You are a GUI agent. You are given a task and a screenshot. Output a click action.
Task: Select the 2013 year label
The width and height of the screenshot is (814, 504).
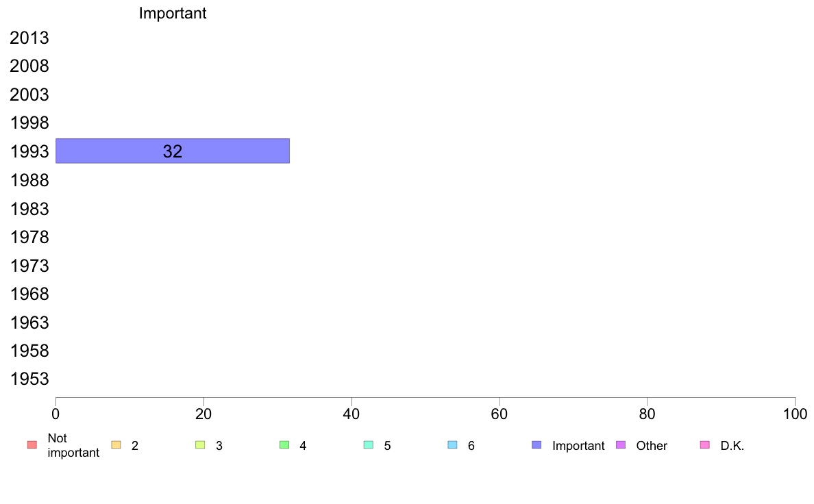[29, 38]
